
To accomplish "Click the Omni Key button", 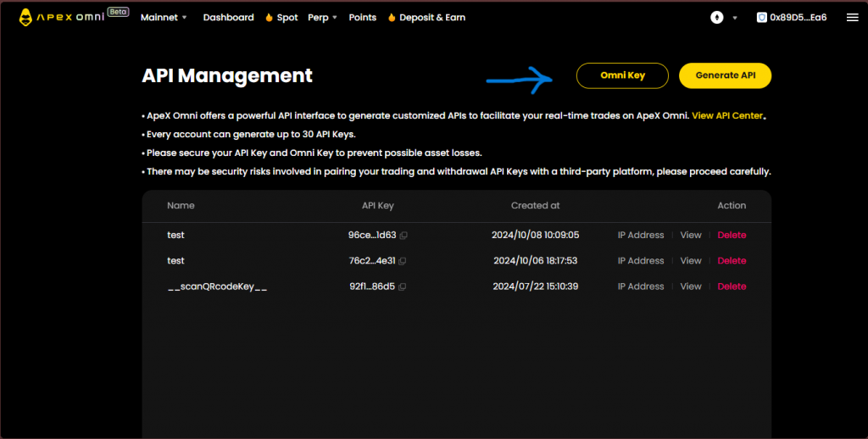I will (622, 75).
